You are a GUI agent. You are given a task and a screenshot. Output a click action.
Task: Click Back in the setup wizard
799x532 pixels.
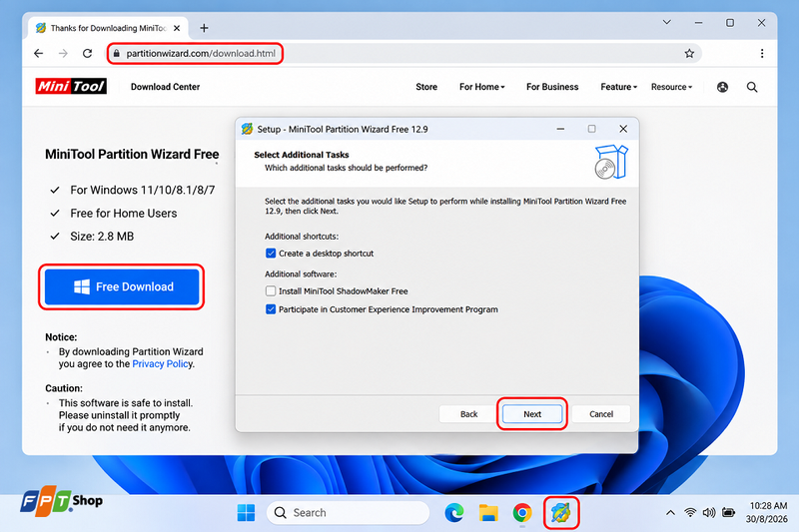(x=468, y=414)
